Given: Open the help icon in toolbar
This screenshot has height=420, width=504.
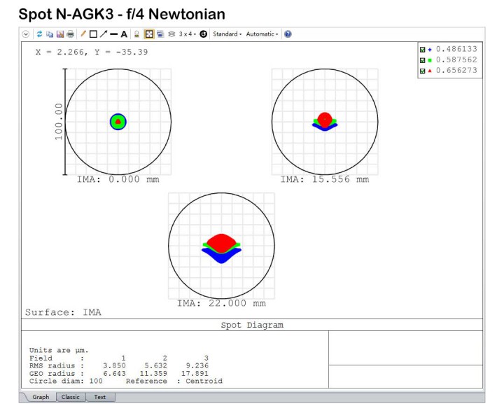Looking at the screenshot, I should point(288,34).
